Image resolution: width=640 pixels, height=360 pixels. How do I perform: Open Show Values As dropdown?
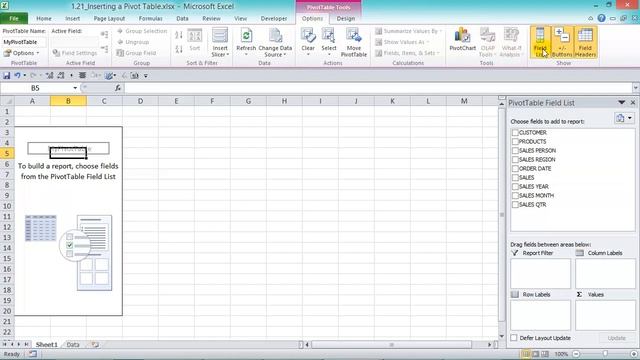coord(402,42)
